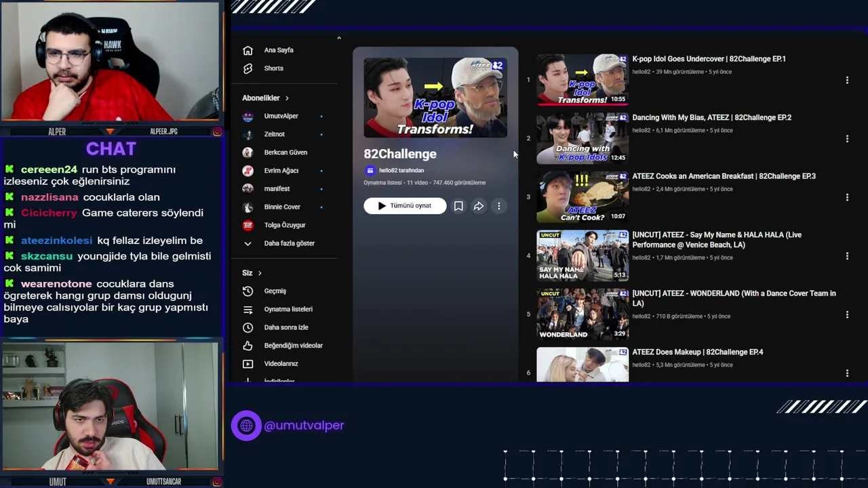
Task: Open Ana Sayfa home icon in sidebar
Action: [248, 50]
